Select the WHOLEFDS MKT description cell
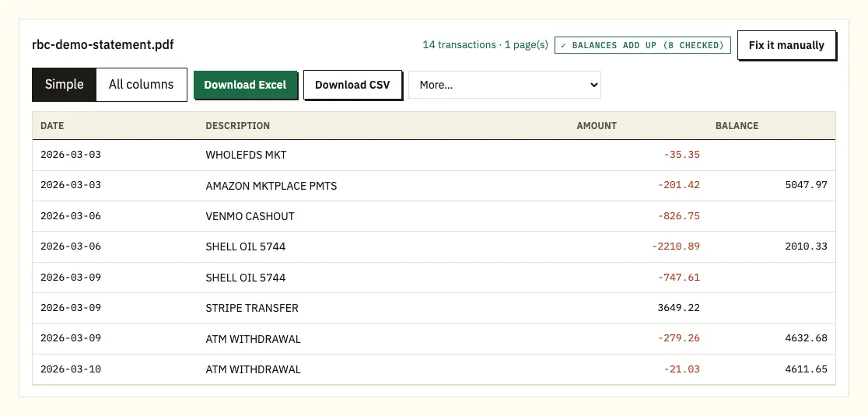 pos(246,155)
